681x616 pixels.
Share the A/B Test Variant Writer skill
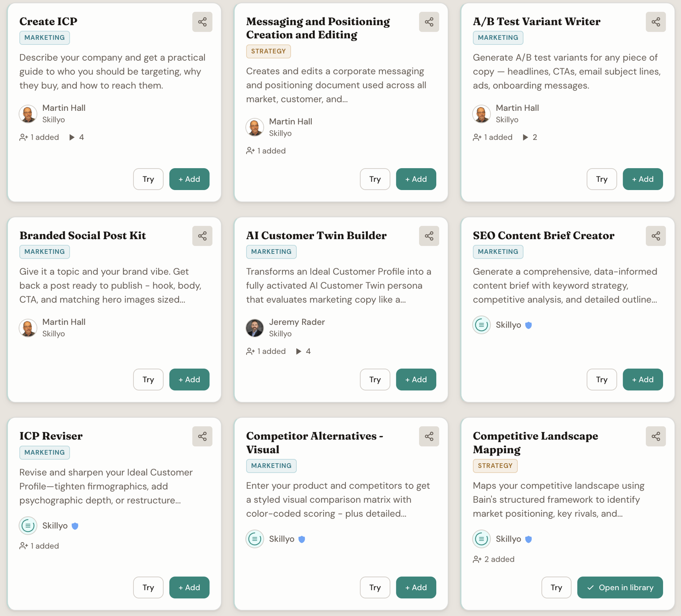[x=656, y=22]
